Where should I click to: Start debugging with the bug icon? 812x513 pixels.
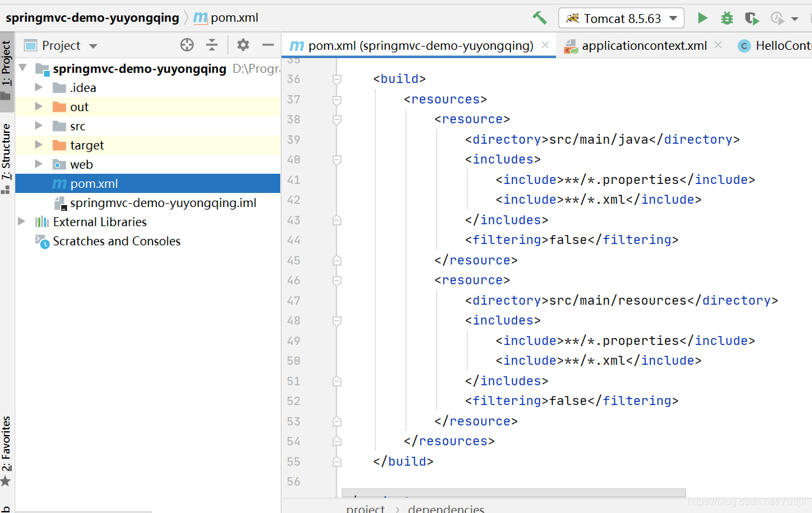726,18
